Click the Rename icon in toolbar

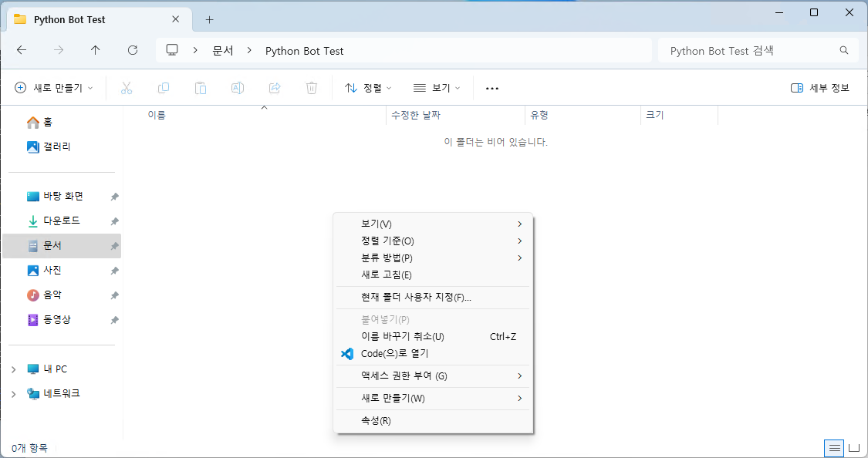point(238,88)
